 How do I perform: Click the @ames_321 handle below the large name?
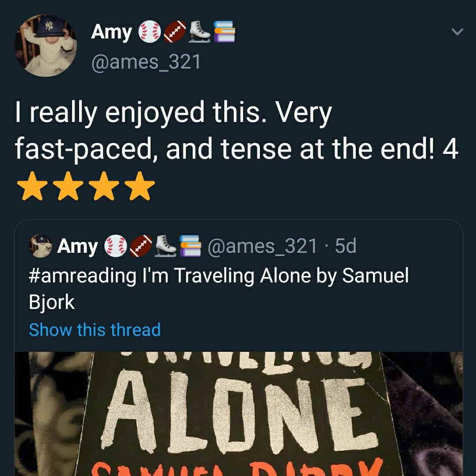point(146,62)
